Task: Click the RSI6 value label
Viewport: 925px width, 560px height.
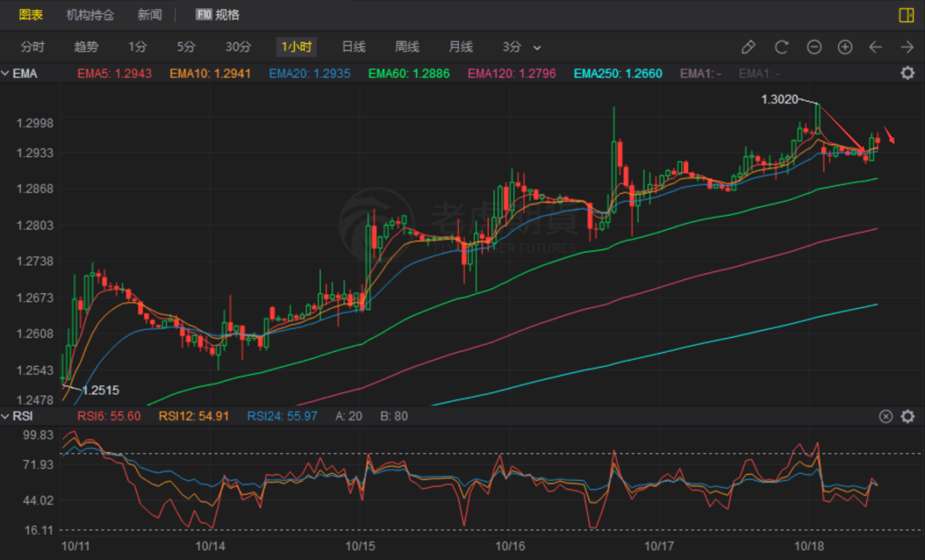Action: [109, 416]
